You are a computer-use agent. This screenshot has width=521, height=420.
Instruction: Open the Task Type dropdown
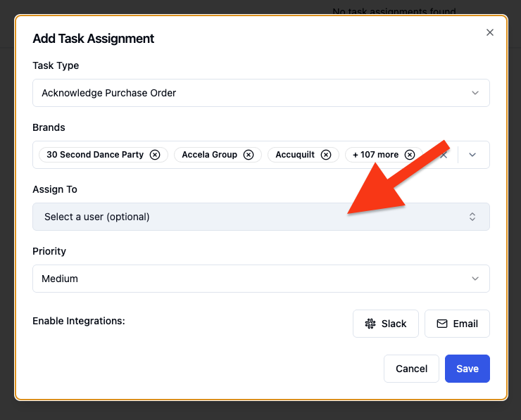(x=260, y=93)
